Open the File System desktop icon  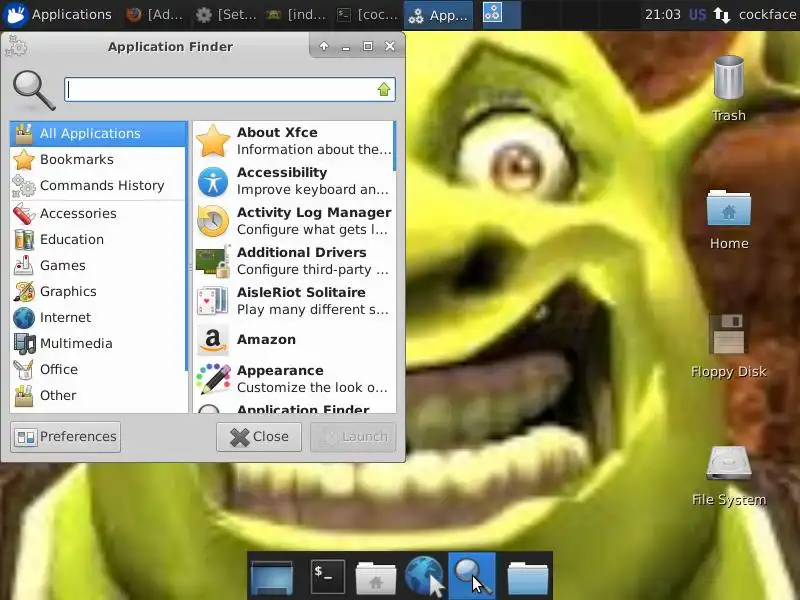click(x=729, y=476)
